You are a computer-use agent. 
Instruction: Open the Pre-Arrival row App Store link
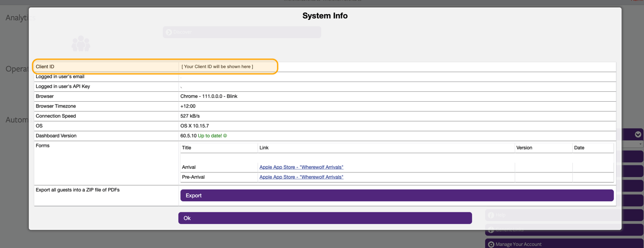(x=301, y=177)
